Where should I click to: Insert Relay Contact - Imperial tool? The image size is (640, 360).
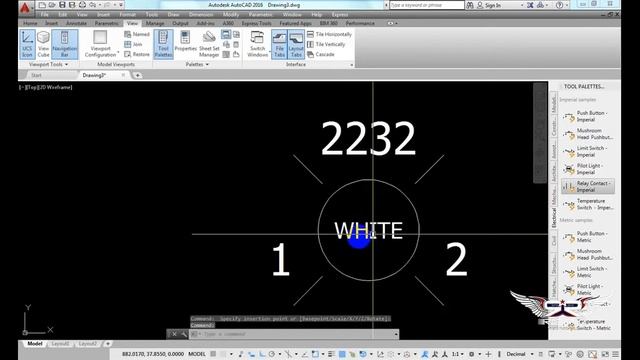tap(588, 187)
